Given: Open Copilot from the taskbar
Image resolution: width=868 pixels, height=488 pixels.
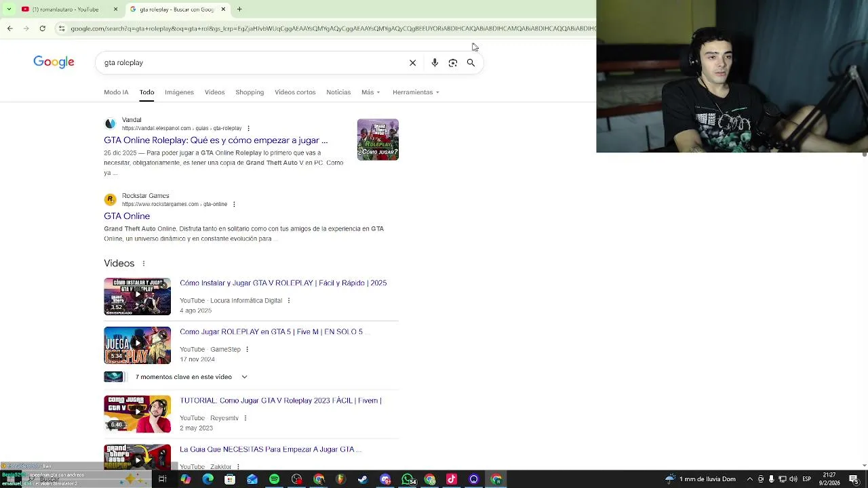Looking at the screenshot, I should pos(185,479).
